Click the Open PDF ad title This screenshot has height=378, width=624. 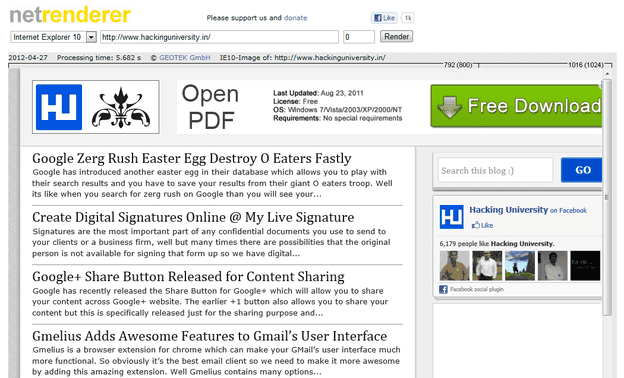point(211,107)
